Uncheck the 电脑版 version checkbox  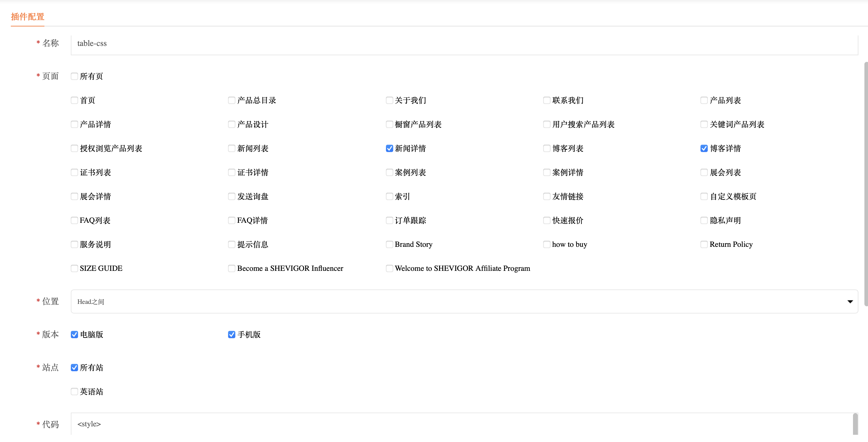[x=74, y=335]
